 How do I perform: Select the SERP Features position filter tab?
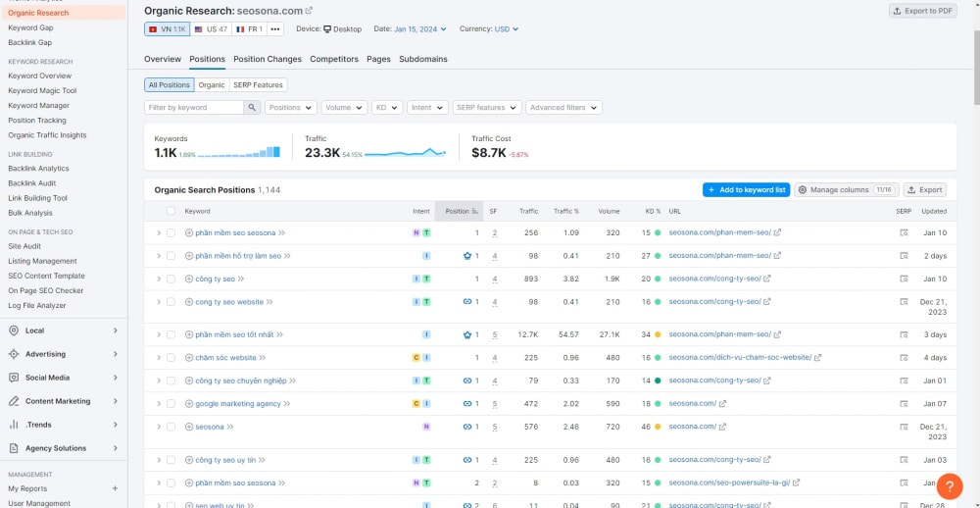coord(259,85)
